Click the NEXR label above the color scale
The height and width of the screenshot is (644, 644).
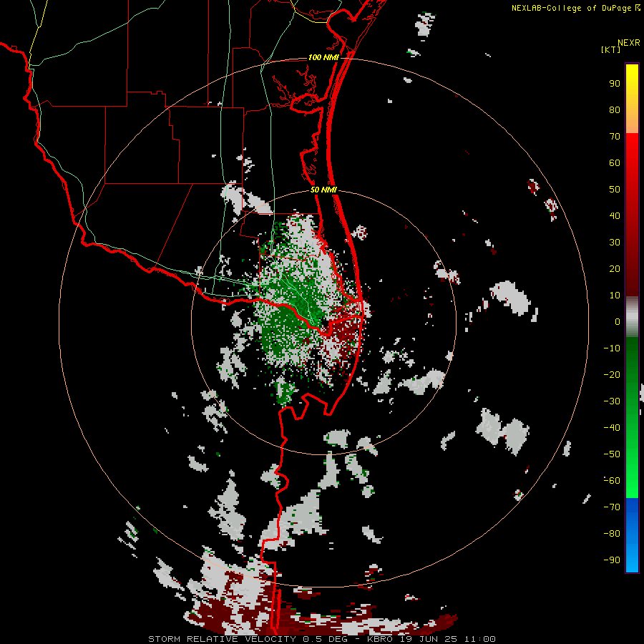click(628, 43)
